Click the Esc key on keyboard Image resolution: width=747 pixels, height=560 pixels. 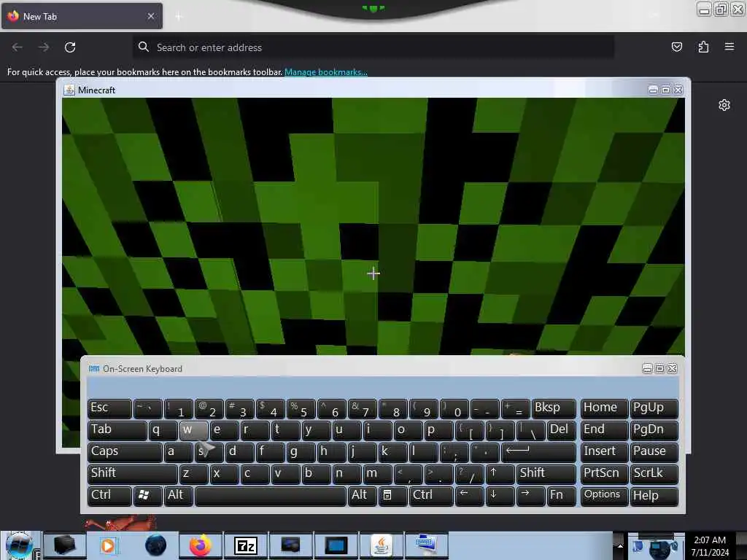(x=109, y=408)
